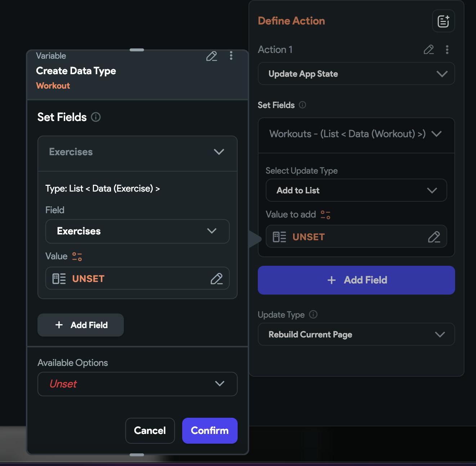Edit the UNSET value under Value to add

click(x=434, y=237)
